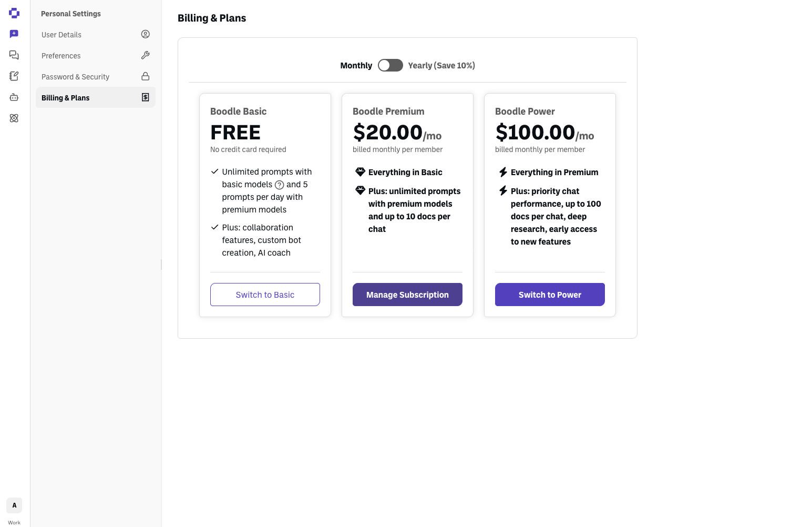Click the wrench icon next to Preferences
The height and width of the screenshot is (527, 812).
tap(146, 55)
